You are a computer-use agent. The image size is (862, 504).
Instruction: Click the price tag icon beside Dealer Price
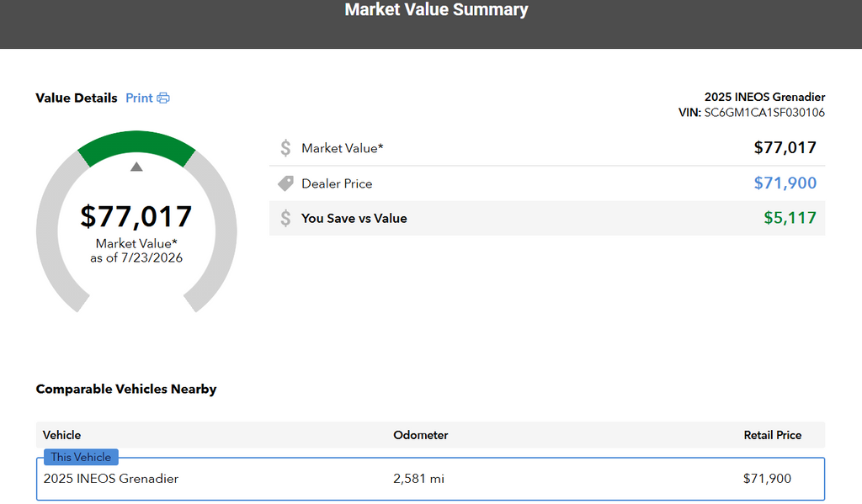[286, 183]
